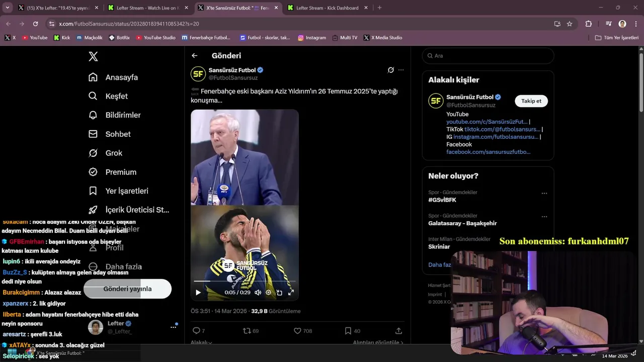The width and height of the screenshot is (644, 362).
Task: Open Chrome profile avatar
Action: (x=622, y=24)
